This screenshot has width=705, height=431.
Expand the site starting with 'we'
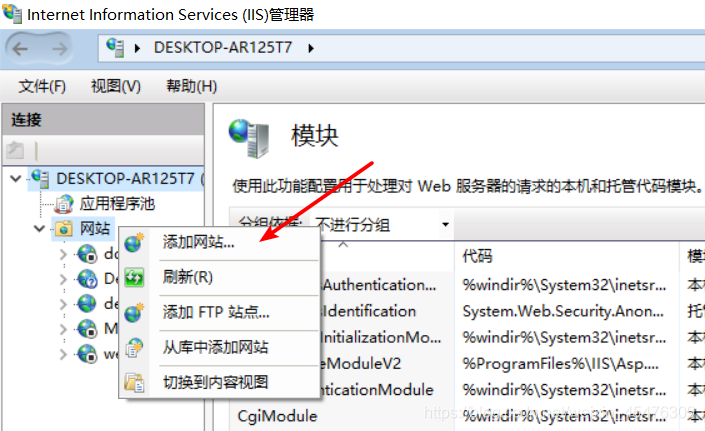coord(63,355)
